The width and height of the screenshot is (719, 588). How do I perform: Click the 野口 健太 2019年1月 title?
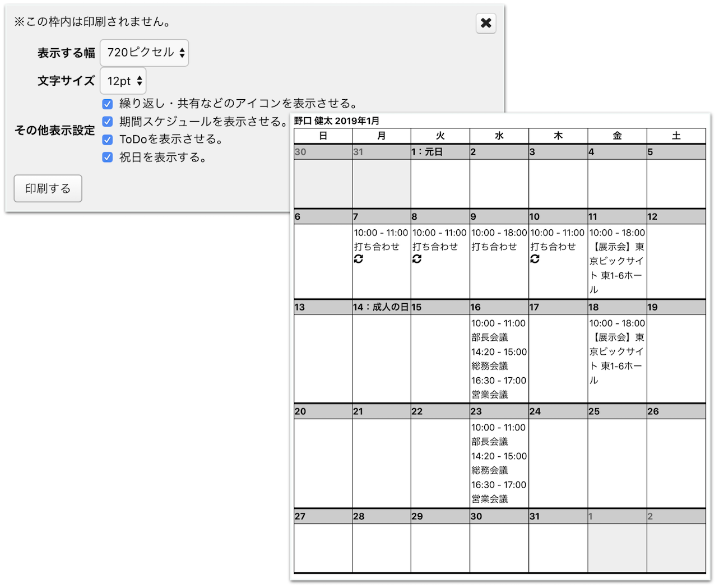coord(337,121)
